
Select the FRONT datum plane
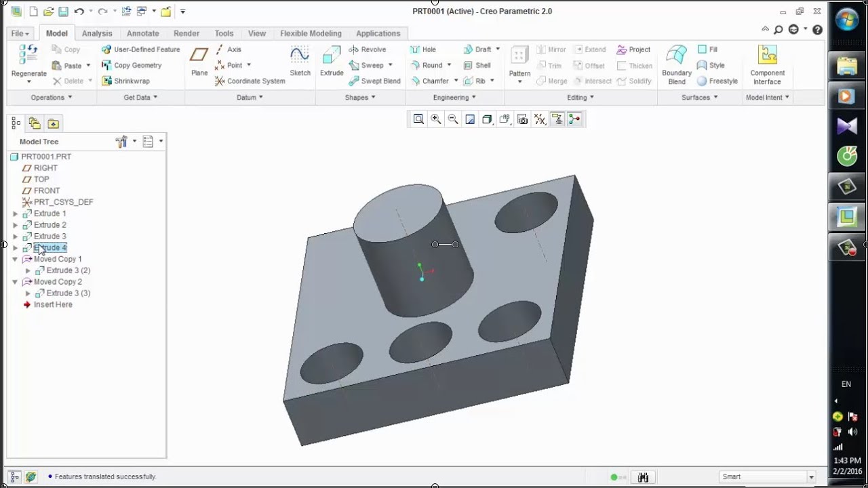point(47,190)
